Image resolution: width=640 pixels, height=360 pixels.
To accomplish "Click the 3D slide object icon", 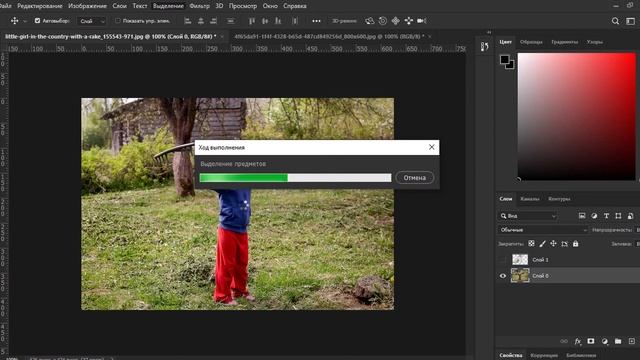I will pos(409,21).
